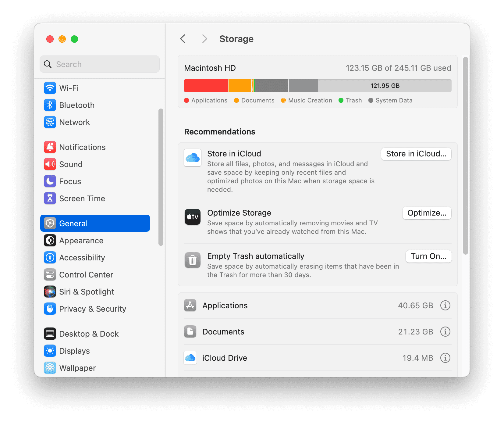Click the Trash legend label

354,101
